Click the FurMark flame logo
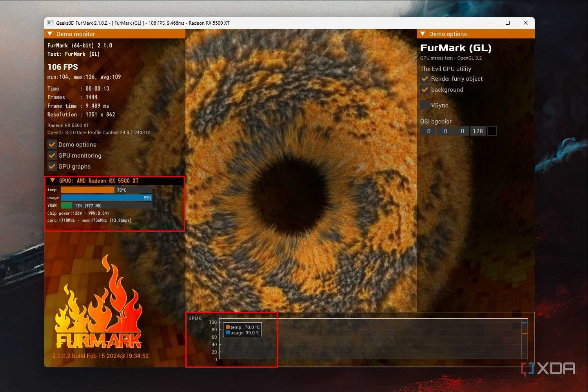The height and width of the screenshot is (392, 588). tap(98, 301)
